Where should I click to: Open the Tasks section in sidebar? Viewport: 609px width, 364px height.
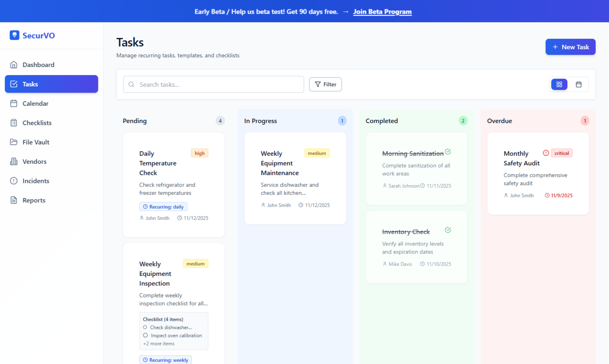point(30,84)
